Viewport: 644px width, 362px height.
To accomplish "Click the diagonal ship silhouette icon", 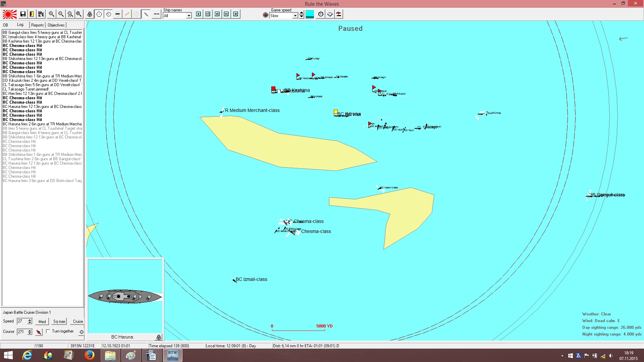I will [146, 14].
